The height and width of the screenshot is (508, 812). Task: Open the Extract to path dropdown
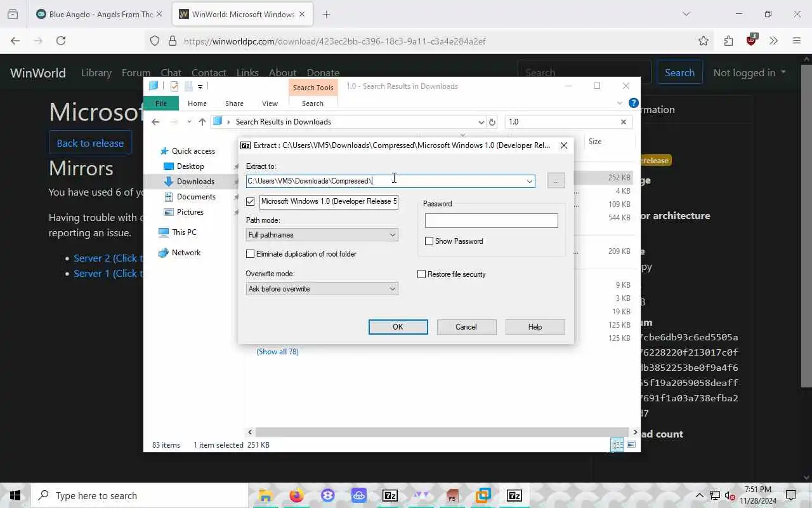tap(529, 181)
